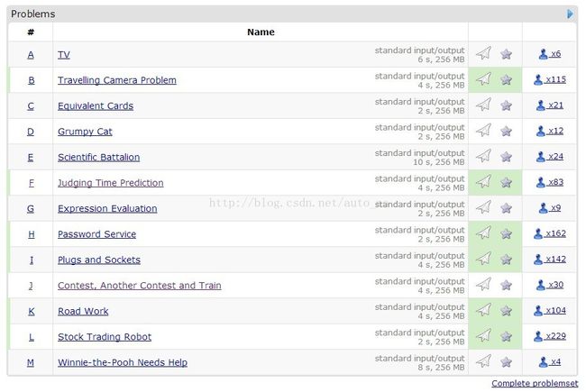The width and height of the screenshot is (586, 392).
Task: Click blue arrow in Problems header
Action: coord(570,14)
